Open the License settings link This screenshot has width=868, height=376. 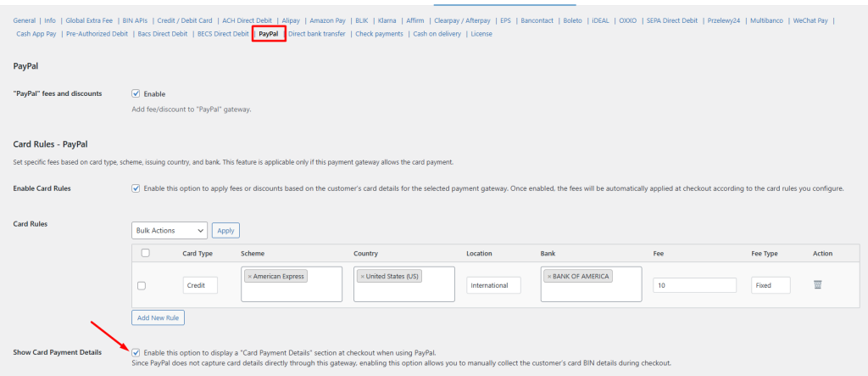click(481, 34)
